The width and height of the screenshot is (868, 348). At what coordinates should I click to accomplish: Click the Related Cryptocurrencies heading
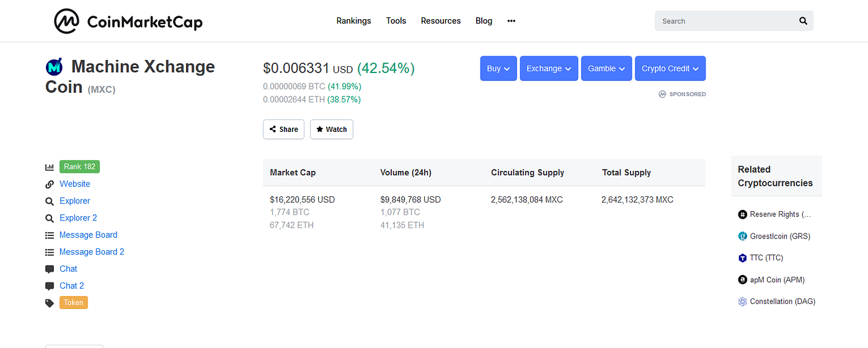(x=775, y=176)
